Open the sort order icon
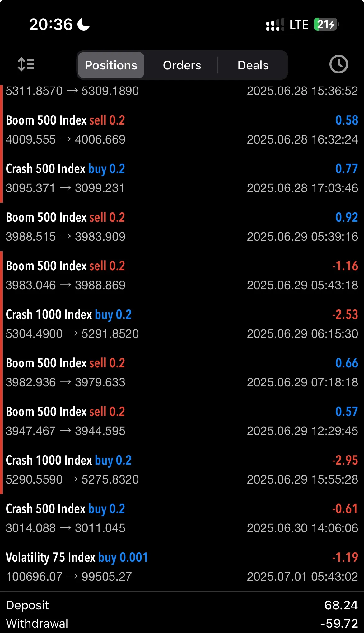The image size is (364, 633). pos(26,64)
